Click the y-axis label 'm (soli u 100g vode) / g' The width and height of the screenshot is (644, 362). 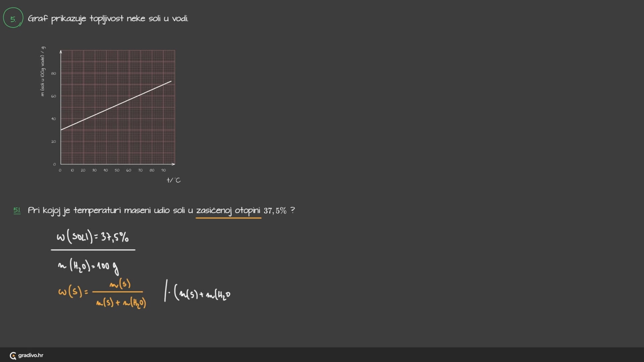point(43,71)
